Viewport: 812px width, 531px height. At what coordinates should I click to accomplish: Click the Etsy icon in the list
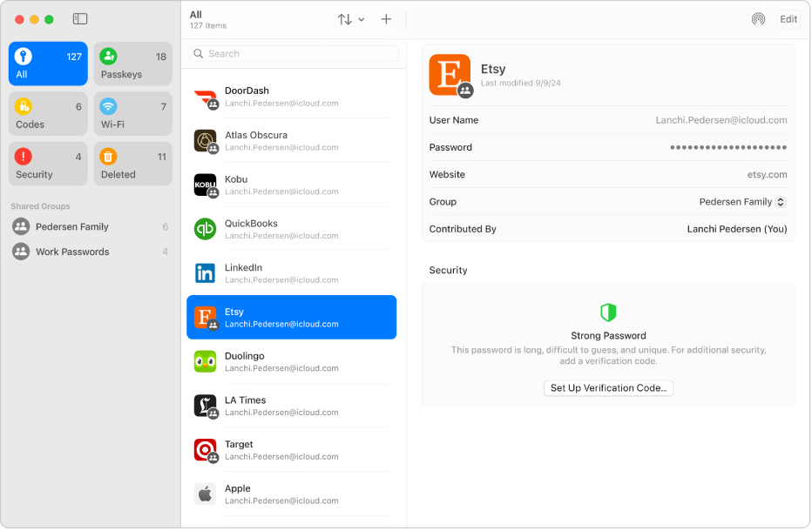point(205,318)
